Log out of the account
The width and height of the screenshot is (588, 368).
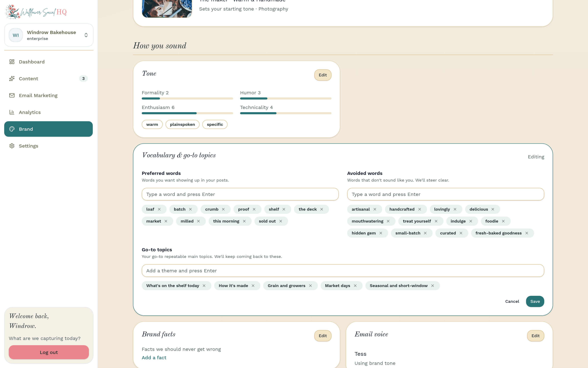pyautogui.click(x=49, y=352)
